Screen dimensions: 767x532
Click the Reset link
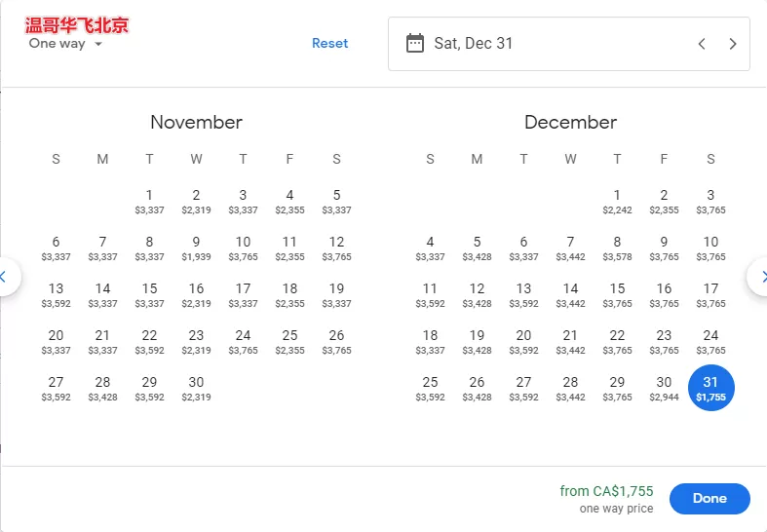coord(329,43)
